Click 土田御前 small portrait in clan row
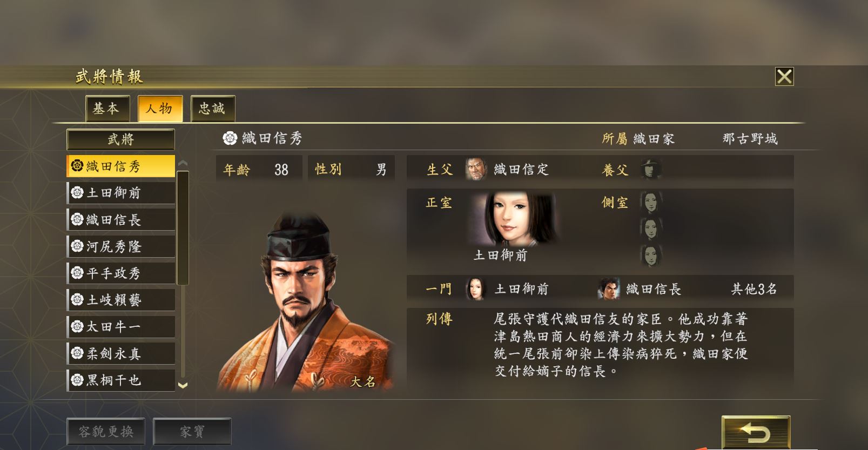868x450 pixels. click(x=476, y=289)
